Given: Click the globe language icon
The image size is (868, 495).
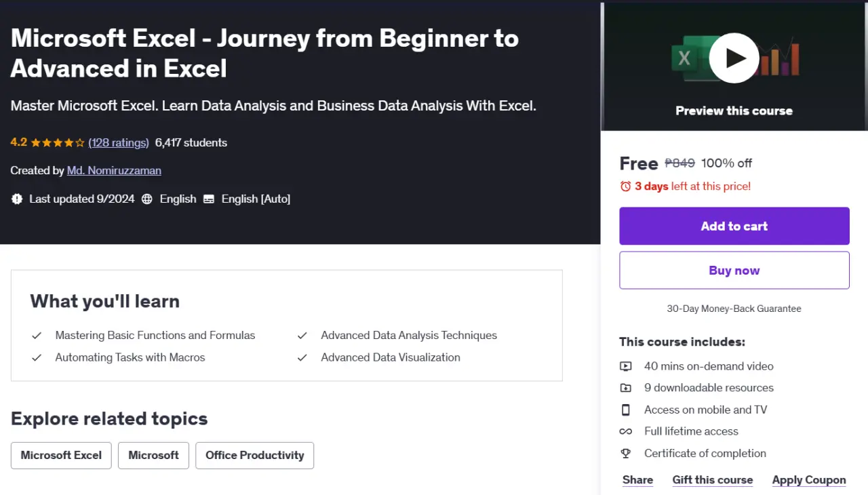Looking at the screenshot, I should (147, 199).
